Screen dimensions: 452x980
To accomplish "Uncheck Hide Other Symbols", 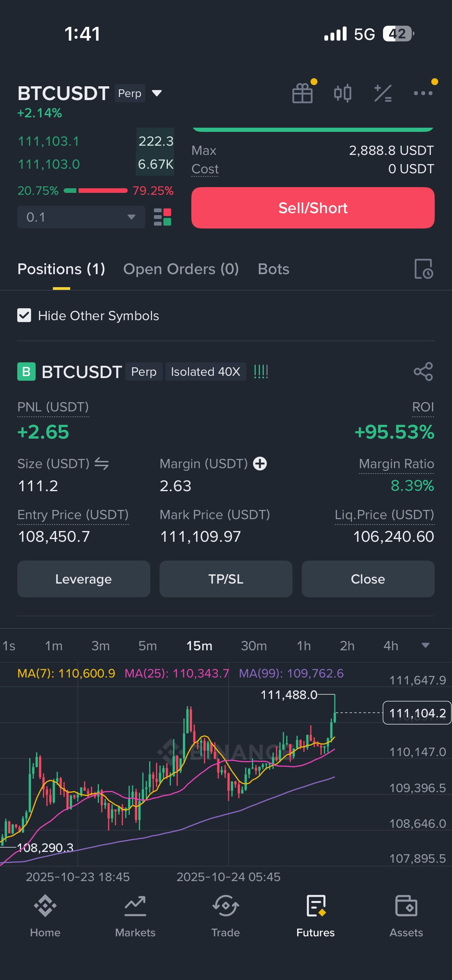I will 24,316.
